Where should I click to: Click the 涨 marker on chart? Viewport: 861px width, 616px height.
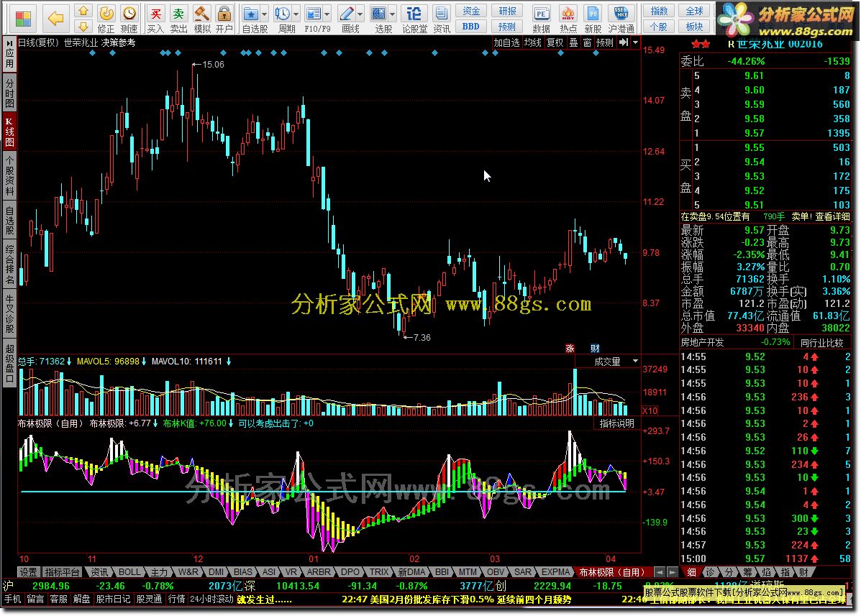click(570, 349)
